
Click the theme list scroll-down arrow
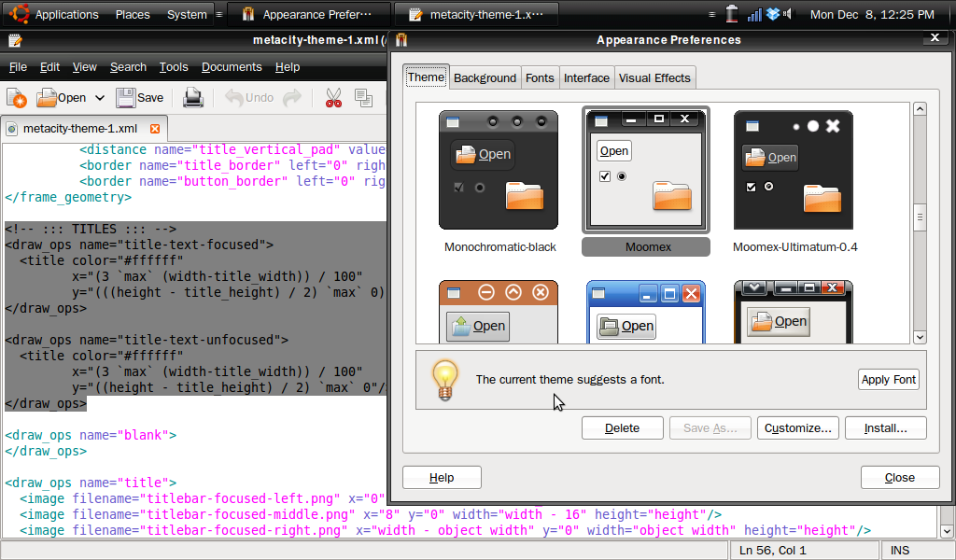pyautogui.click(x=920, y=337)
